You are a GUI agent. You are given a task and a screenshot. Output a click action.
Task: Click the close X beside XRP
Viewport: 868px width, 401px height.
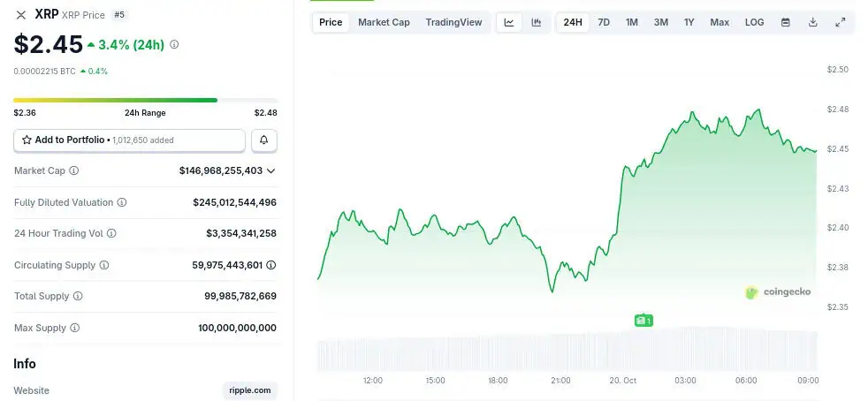point(21,15)
